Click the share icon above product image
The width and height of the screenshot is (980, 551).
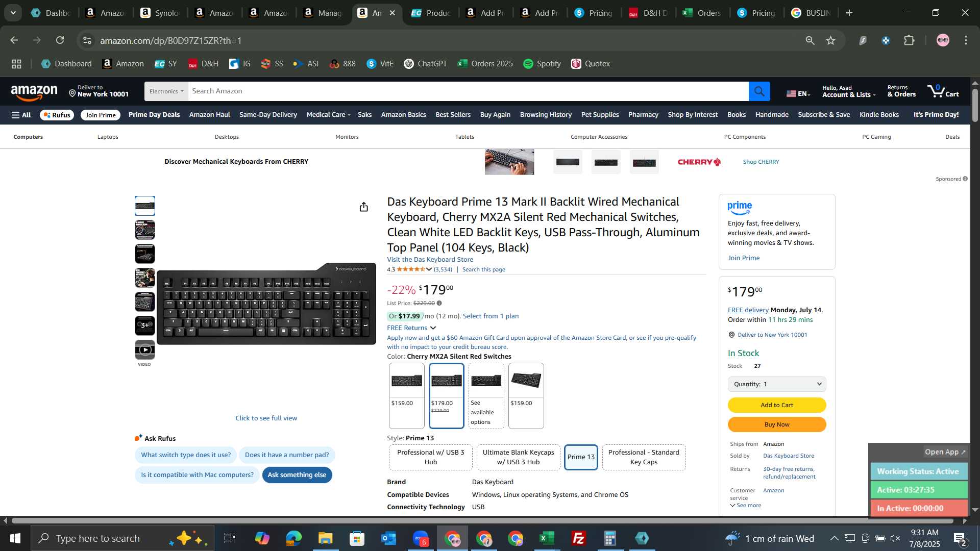363,207
